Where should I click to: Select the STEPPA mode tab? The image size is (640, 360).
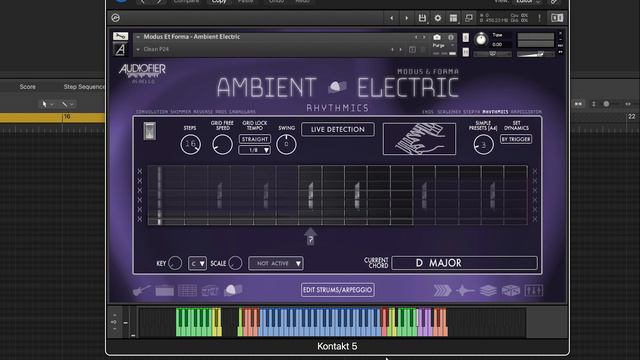(471, 112)
